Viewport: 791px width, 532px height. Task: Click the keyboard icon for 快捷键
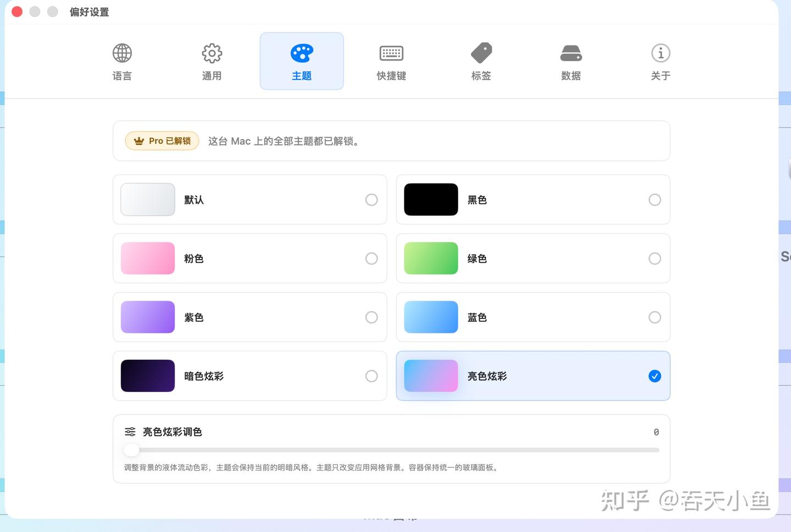[x=392, y=53]
